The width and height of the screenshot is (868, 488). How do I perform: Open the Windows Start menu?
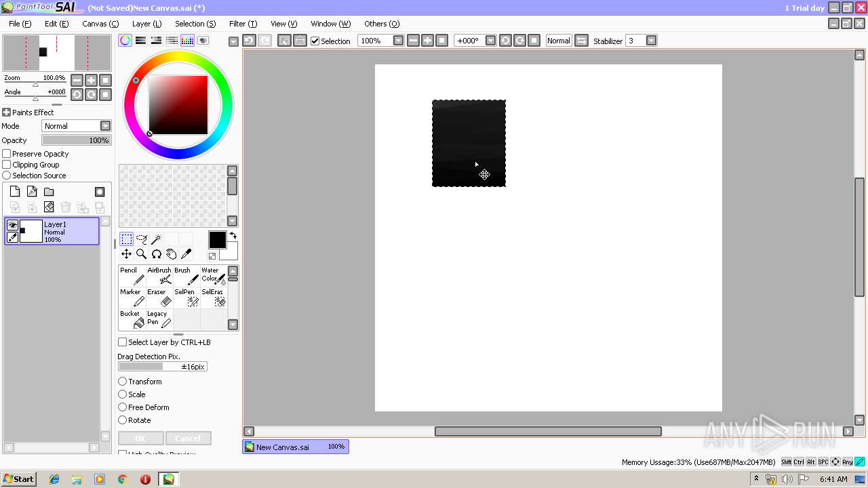pyautogui.click(x=18, y=479)
